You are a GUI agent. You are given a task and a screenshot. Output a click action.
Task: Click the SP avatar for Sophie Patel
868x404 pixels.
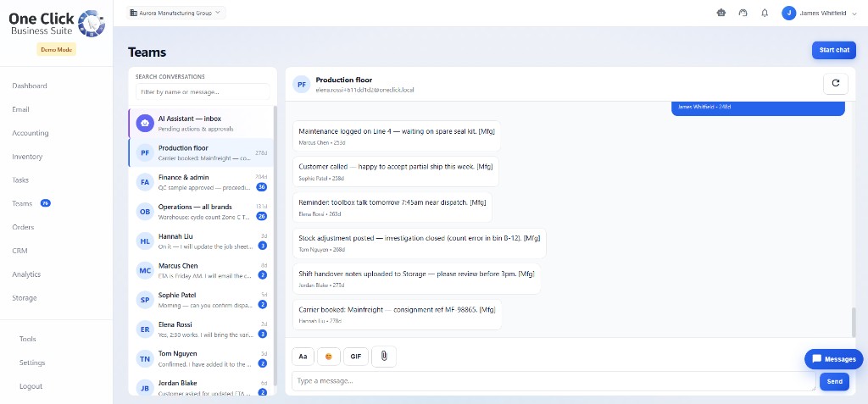(145, 300)
